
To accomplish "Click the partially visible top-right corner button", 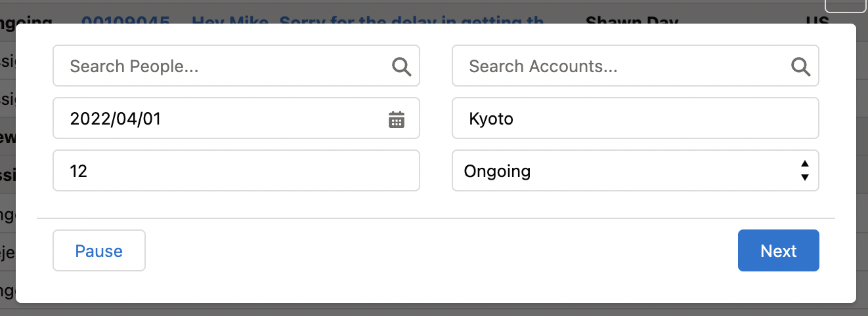I will pyautogui.click(x=845, y=6).
